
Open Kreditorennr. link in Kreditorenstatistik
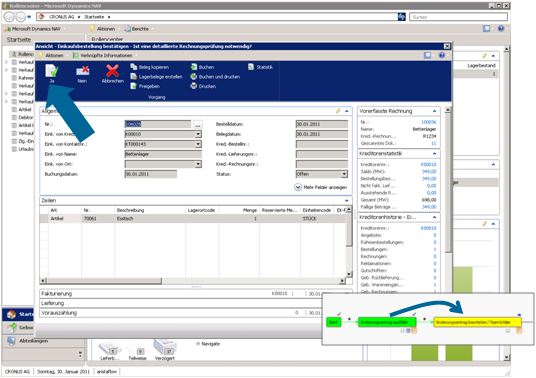[x=429, y=164]
